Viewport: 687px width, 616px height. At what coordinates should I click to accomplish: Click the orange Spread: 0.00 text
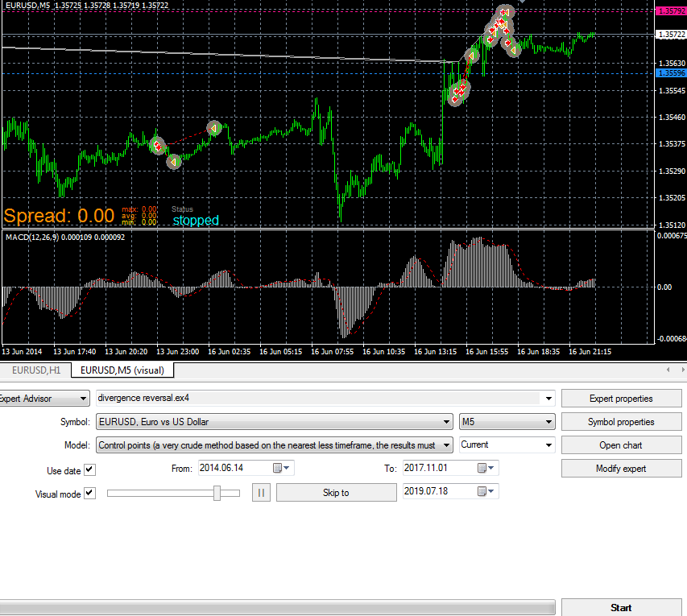coord(59,216)
